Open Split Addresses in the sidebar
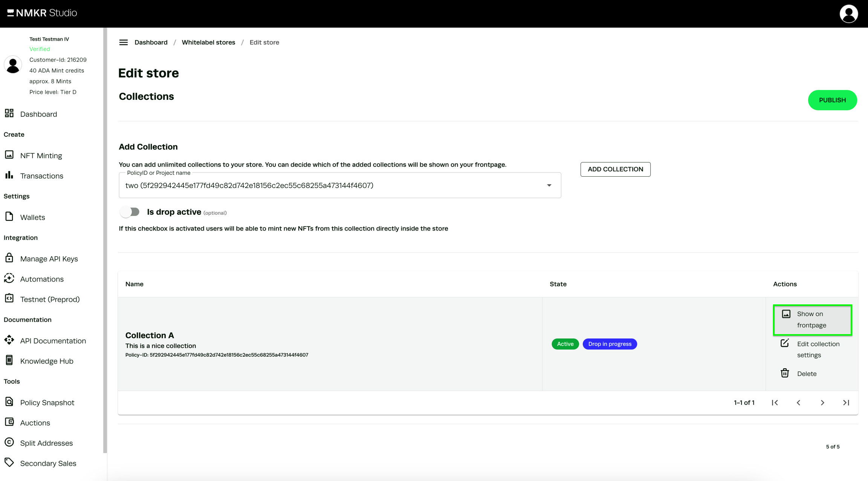The height and width of the screenshot is (481, 868). coord(46,443)
